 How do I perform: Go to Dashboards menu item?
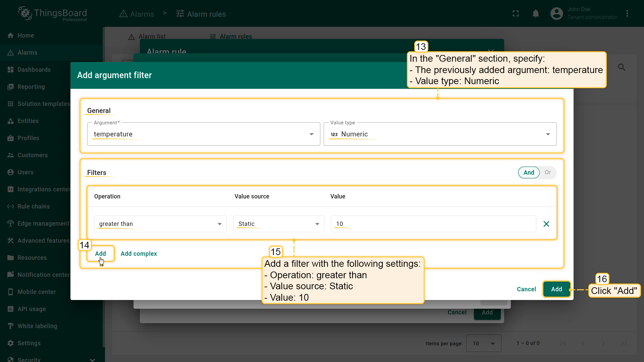pos(34,70)
